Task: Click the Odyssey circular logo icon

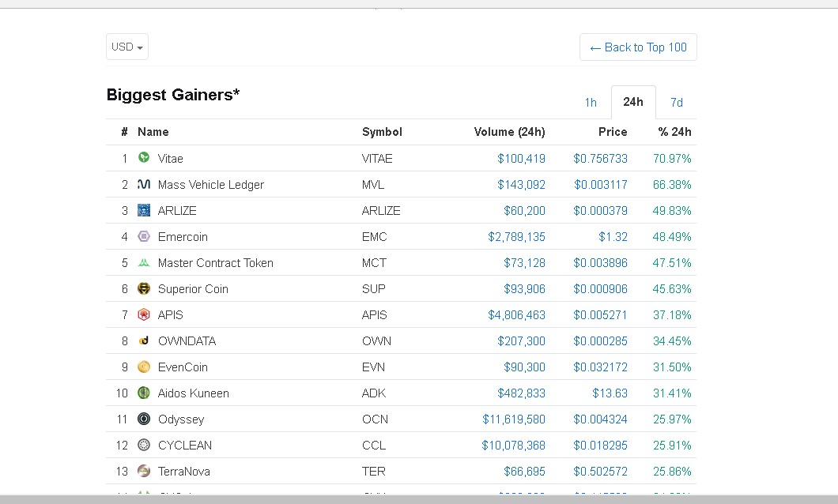Action: [144, 419]
